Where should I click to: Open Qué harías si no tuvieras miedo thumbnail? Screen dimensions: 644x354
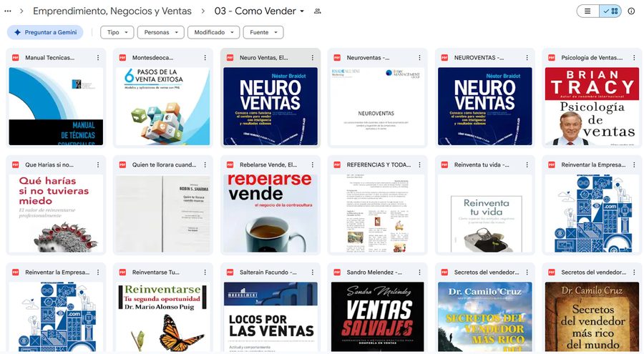[56, 213]
